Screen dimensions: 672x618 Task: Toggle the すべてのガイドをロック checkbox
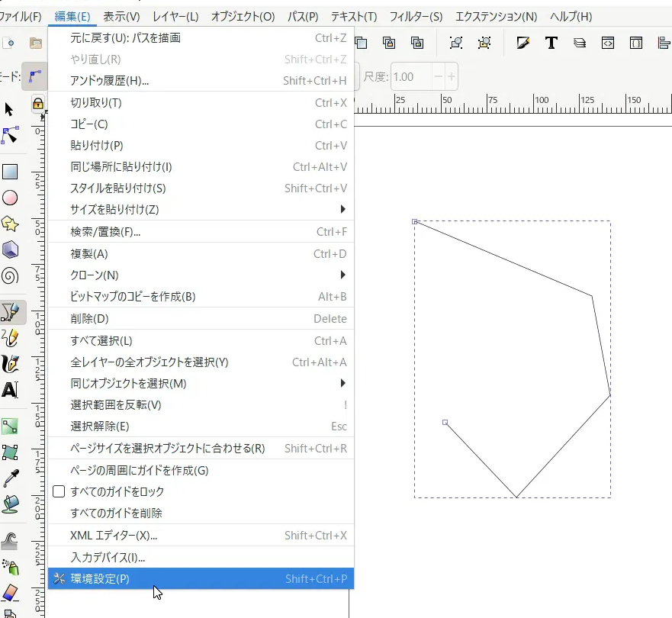click(59, 492)
